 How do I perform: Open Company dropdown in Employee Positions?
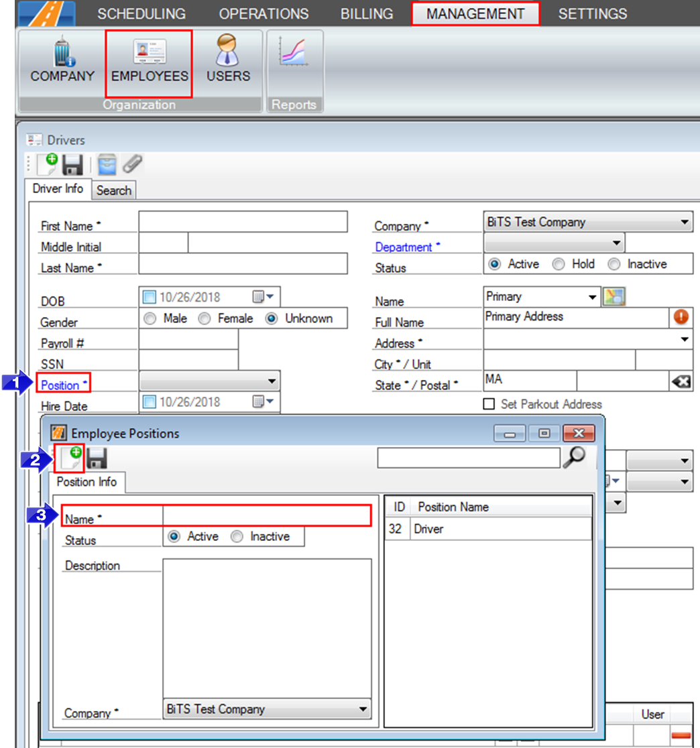click(268, 709)
